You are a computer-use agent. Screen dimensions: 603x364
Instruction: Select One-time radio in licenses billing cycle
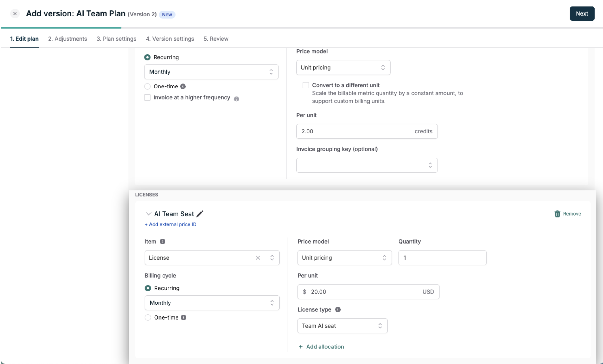tap(148, 317)
